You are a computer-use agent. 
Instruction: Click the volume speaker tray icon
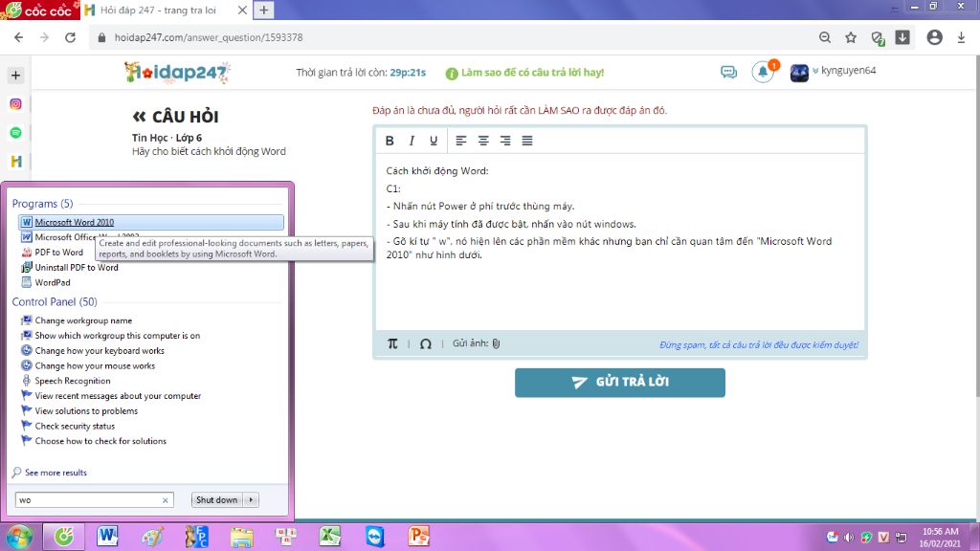pyautogui.click(x=849, y=538)
